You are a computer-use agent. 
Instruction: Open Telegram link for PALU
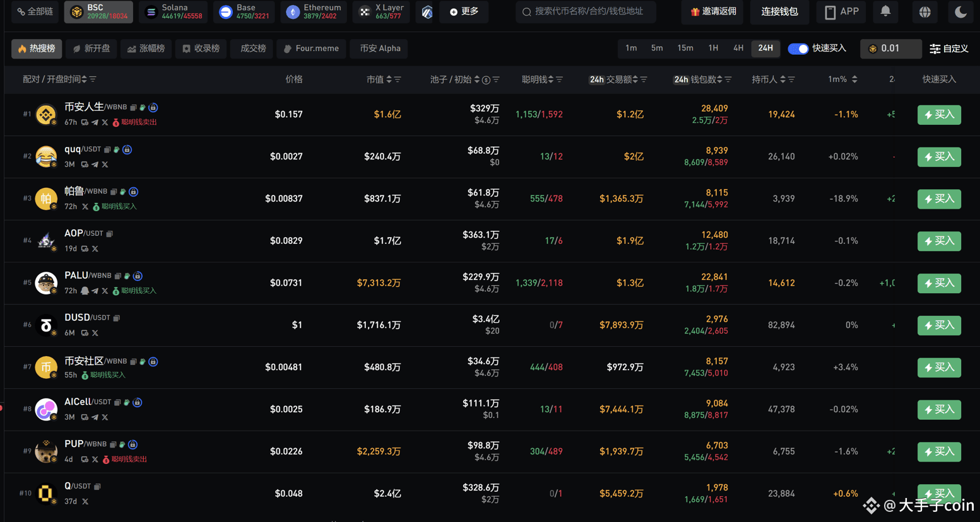(x=95, y=291)
